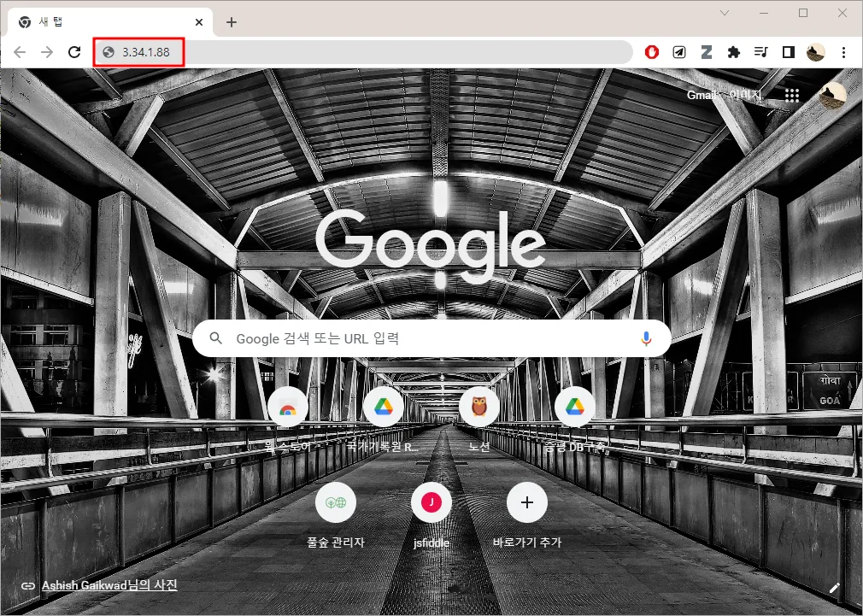Open the media control playlist icon

(x=761, y=52)
